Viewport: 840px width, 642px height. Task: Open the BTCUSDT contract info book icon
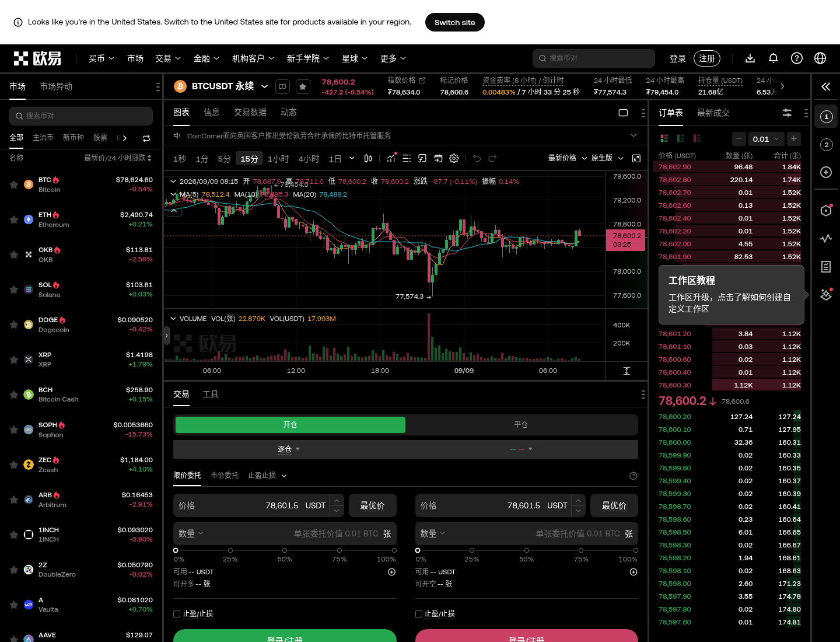282,86
